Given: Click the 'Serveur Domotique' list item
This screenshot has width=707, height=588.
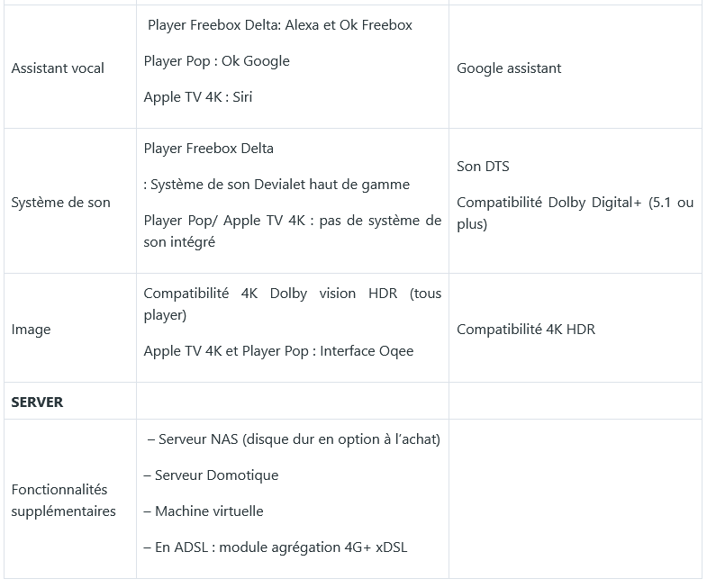Looking at the screenshot, I should click(x=211, y=475).
